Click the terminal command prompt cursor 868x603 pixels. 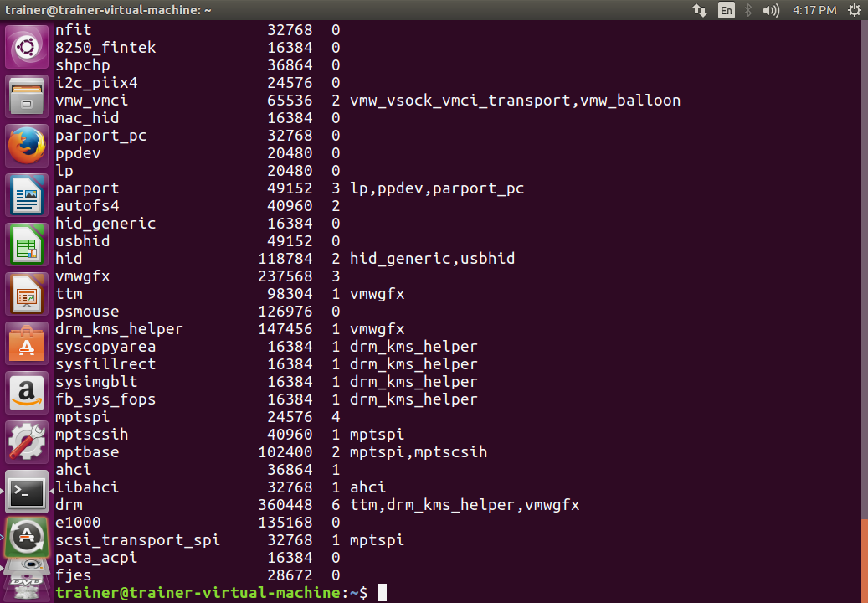click(x=382, y=593)
